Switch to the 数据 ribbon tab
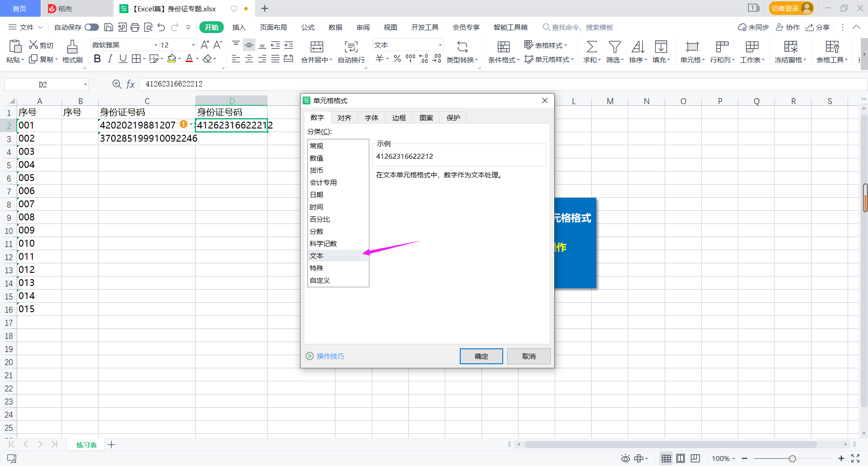Image resolution: width=868 pixels, height=466 pixels. (335, 27)
